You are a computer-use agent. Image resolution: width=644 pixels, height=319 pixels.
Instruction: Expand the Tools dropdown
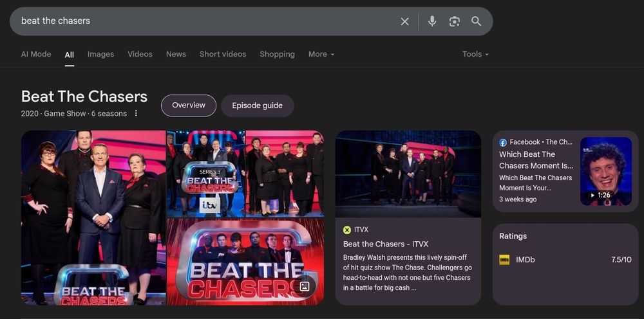[x=475, y=54]
